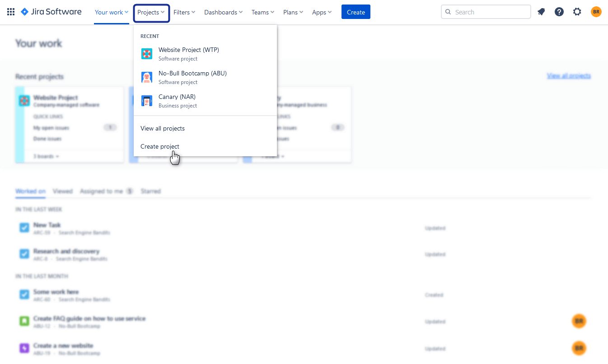608x364 pixels.
Task: Click the Website Project card icon
Action: pos(24,101)
